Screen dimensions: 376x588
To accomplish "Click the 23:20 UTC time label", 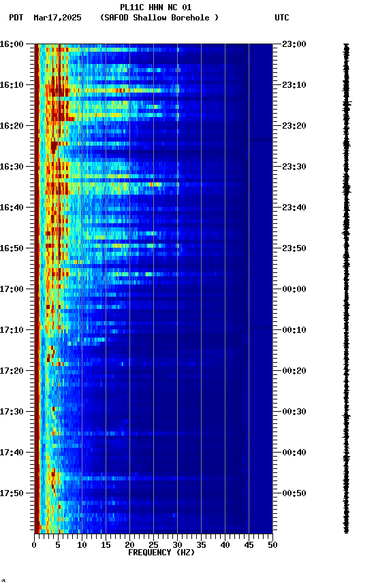I will click(294, 126).
